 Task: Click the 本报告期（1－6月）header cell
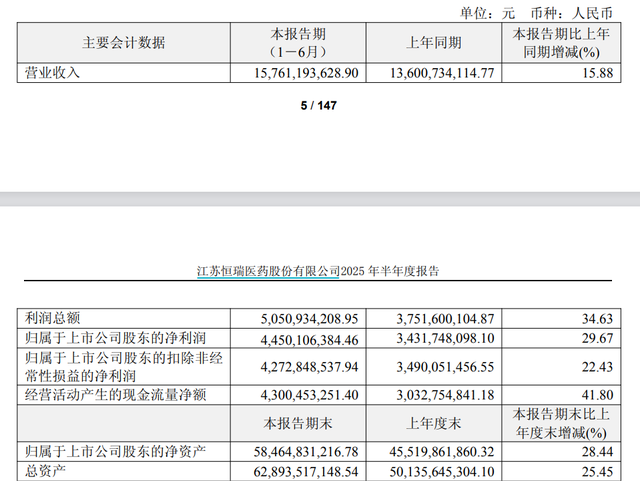[298, 42]
